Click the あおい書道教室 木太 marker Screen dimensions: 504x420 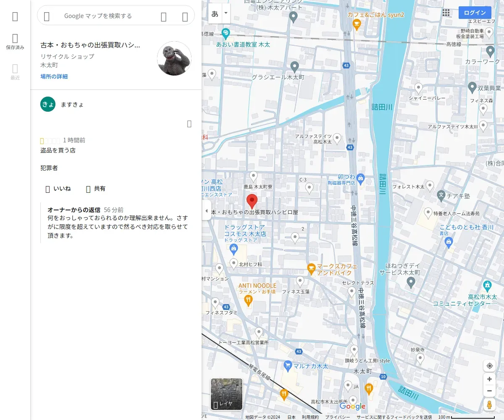226,33
